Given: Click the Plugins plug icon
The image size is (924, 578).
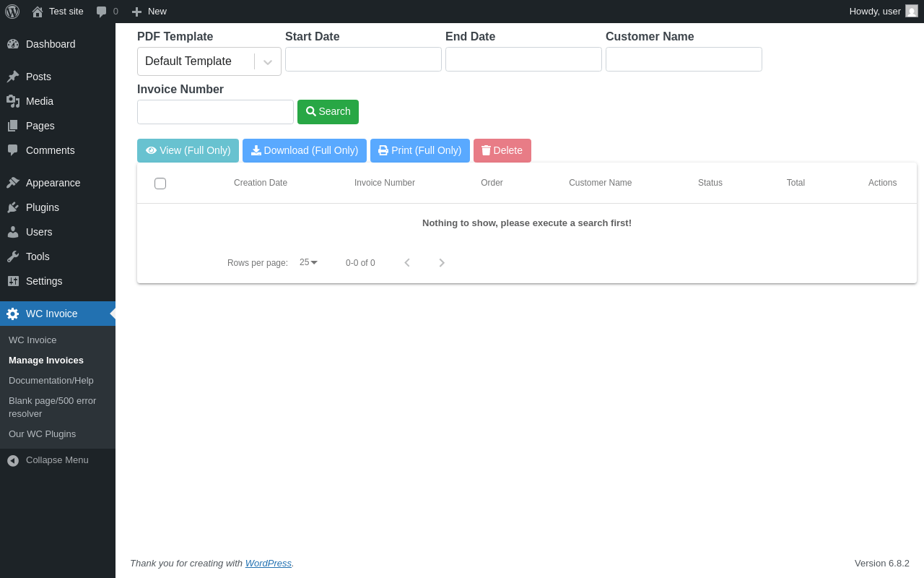Looking at the screenshot, I should pos(13,207).
